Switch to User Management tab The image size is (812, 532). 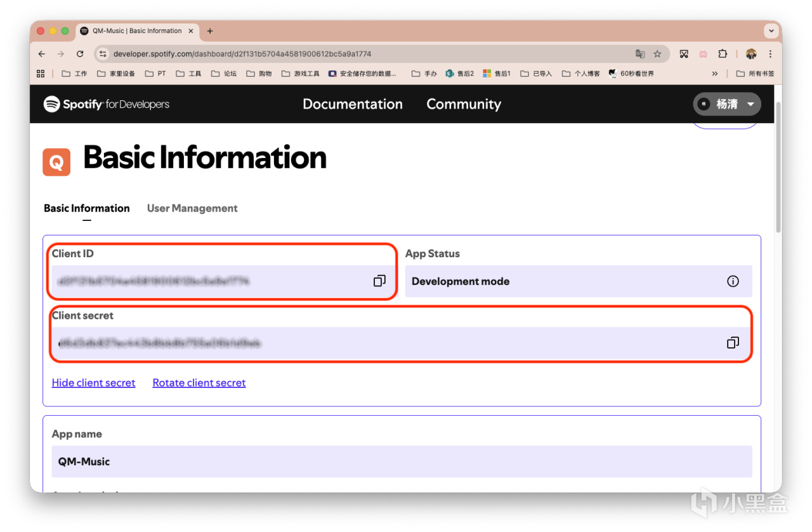192,208
